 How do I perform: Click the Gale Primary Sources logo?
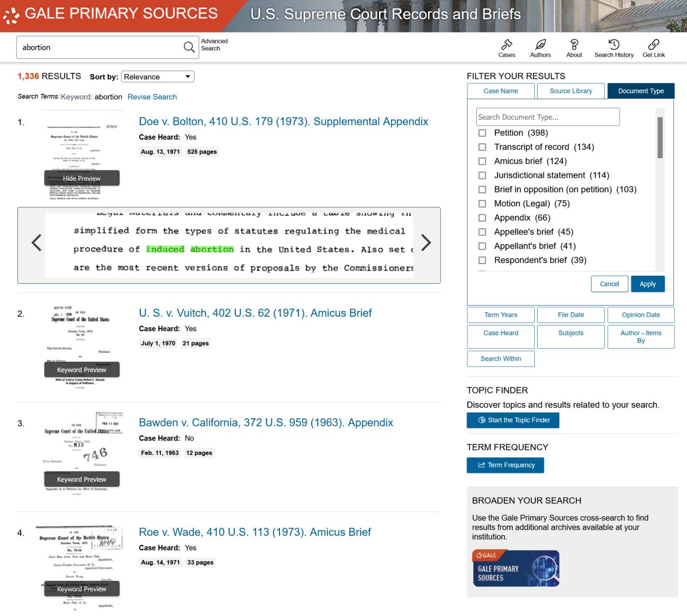click(110, 14)
